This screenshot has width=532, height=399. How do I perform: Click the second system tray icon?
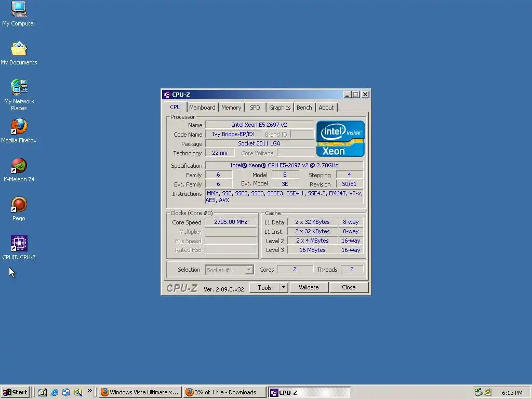click(488, 393)
